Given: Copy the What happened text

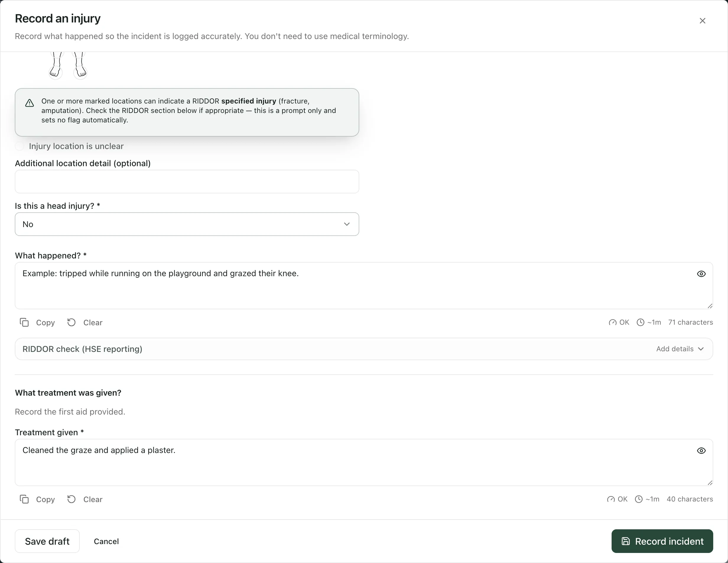Looking at the screenshot, I should (37, 323).
